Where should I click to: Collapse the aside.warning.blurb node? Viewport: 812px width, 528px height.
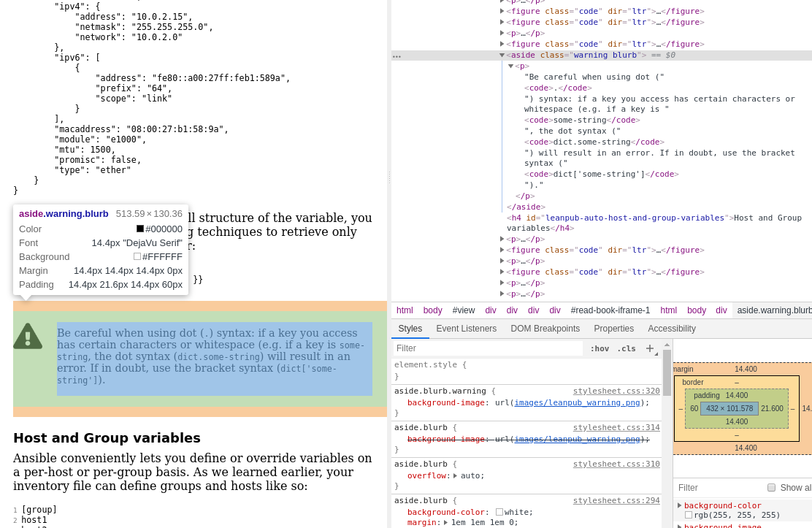click(502, 55)
